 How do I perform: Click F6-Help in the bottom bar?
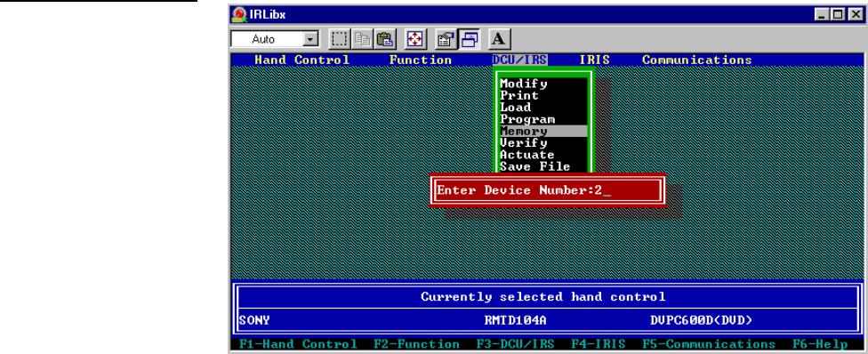[x=820, y=344]
